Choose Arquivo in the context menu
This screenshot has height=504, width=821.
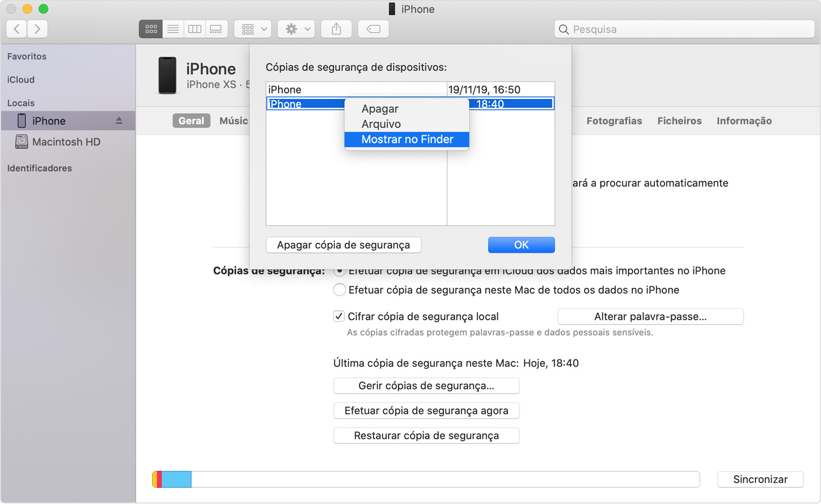(x=406, y=124)
